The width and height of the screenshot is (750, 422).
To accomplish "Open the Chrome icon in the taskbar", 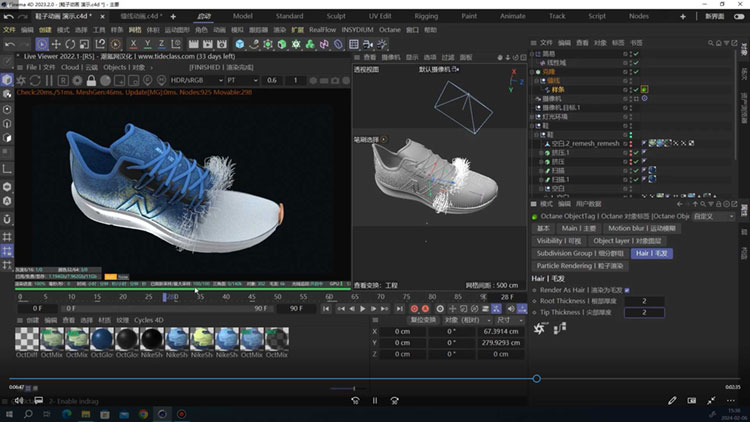I will click(x=144, y=412).
